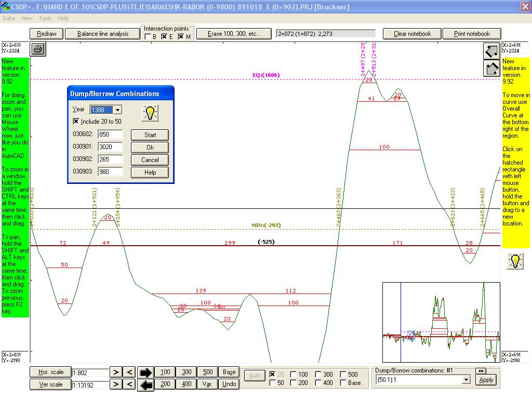Click Cancel in Dump/Borrow Combinations dialog
This screenshot has height=399, width=532.
(x=150, y=160)
